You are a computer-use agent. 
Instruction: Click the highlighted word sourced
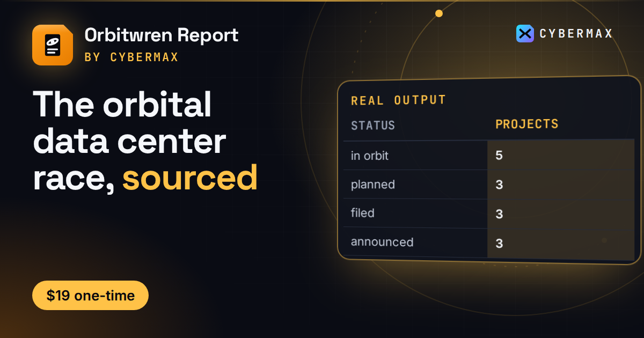(x=190, y=178)
